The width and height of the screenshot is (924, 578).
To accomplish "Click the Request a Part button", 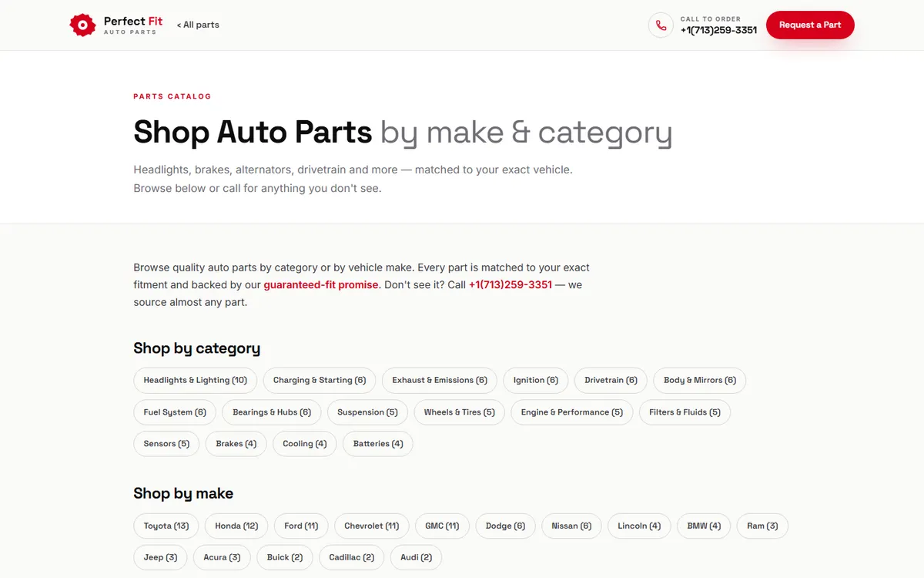I will (x=810, y=25).
